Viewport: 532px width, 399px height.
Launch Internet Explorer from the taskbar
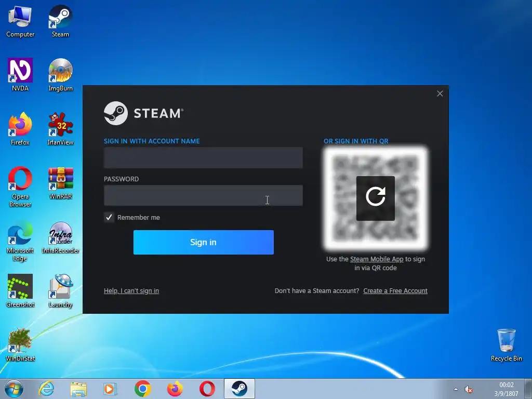click(46, 389)
